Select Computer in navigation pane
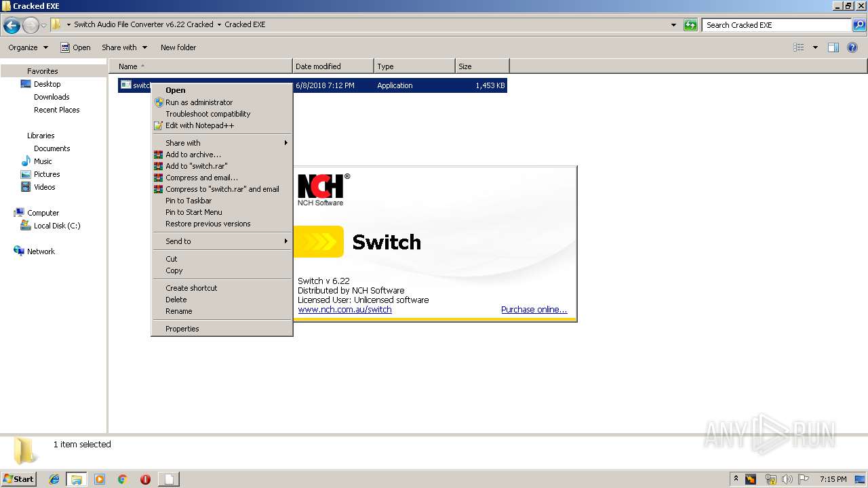 43,213
